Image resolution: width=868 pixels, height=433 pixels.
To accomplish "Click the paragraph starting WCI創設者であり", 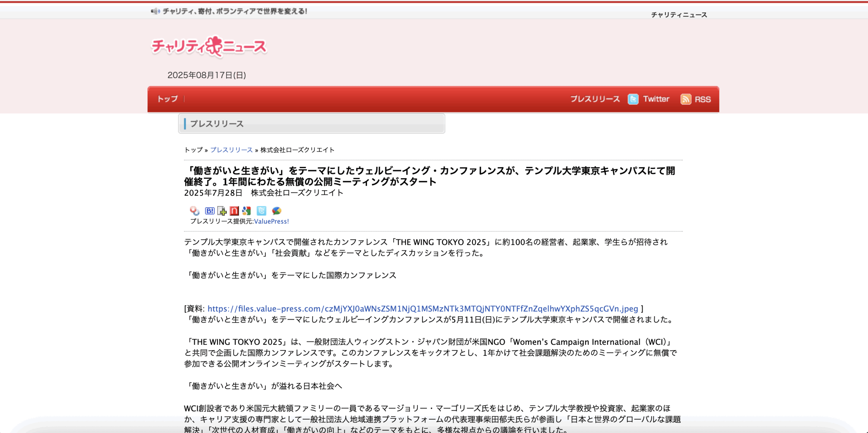I will (432, 419).
